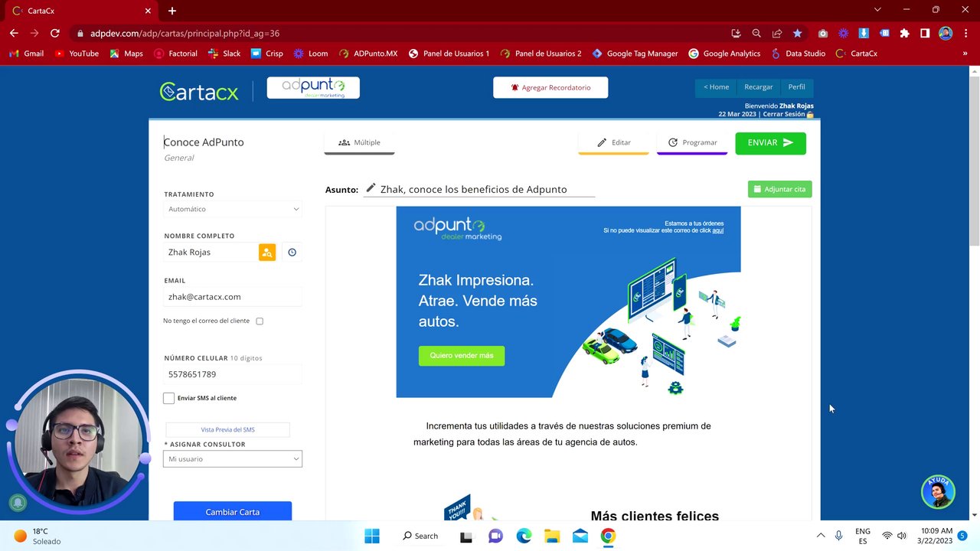Bookmark this page with the star icon
This screenshot has width=980, height=551.
click(x=797, y=34)
